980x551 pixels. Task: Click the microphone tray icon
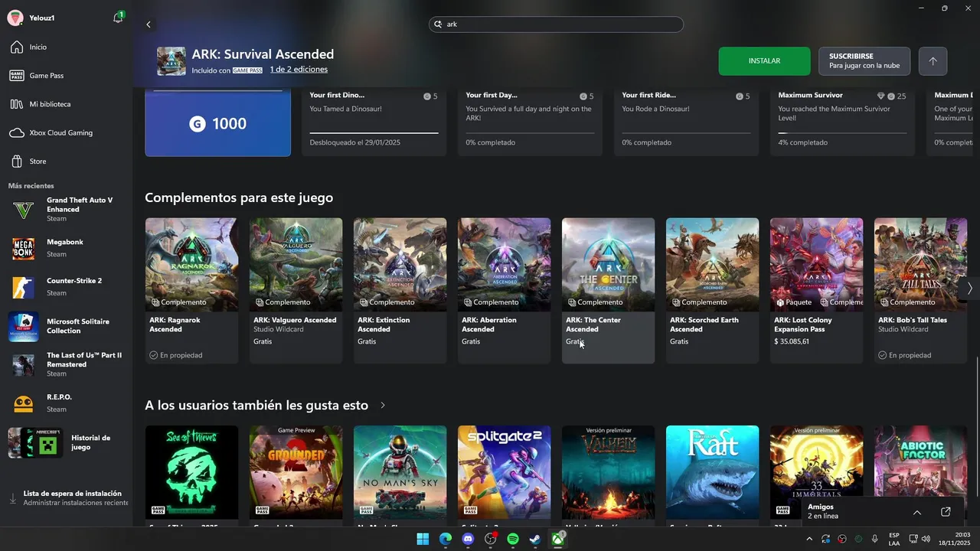click(874, 539)
